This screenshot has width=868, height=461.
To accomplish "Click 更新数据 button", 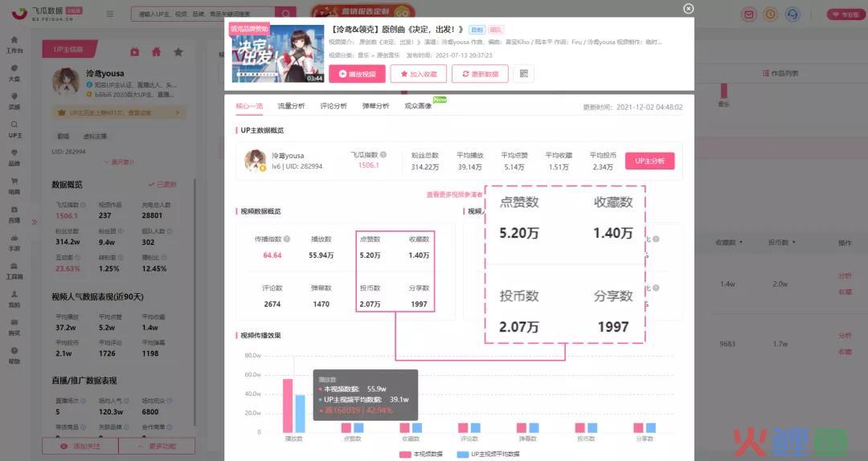I will point(480,74).
